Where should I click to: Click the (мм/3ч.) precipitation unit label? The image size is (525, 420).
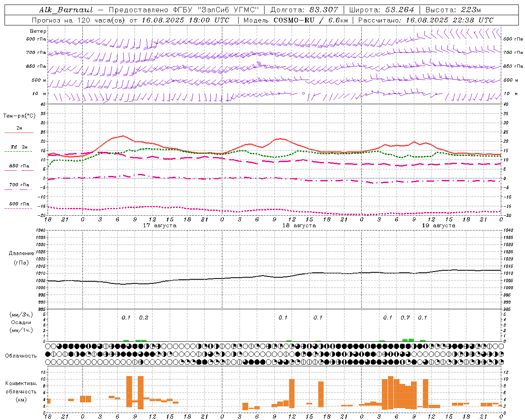pyautogui.click(x=21, y=315)
